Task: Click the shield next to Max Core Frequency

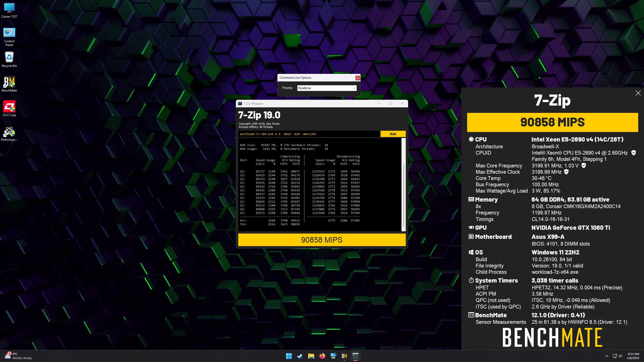Action: [x=584, y=165]
